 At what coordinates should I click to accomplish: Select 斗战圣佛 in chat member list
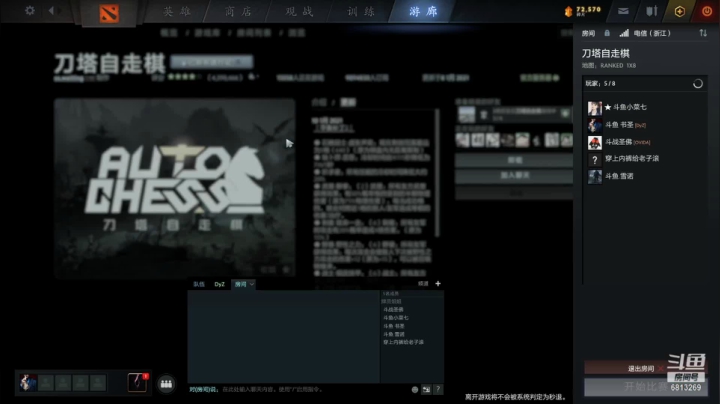pos(394,309)
